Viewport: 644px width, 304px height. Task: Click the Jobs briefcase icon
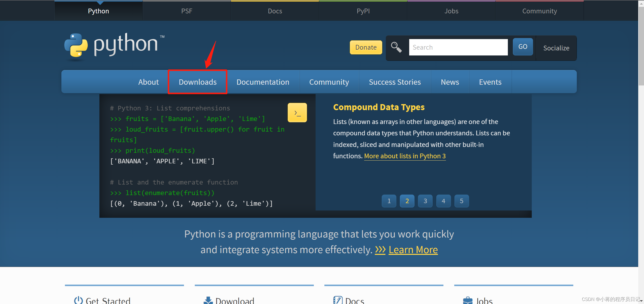tap(468, 300)
